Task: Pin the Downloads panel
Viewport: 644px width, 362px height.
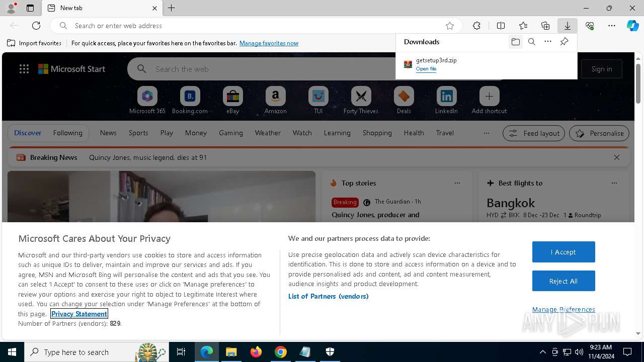Action: click(564, 42)
